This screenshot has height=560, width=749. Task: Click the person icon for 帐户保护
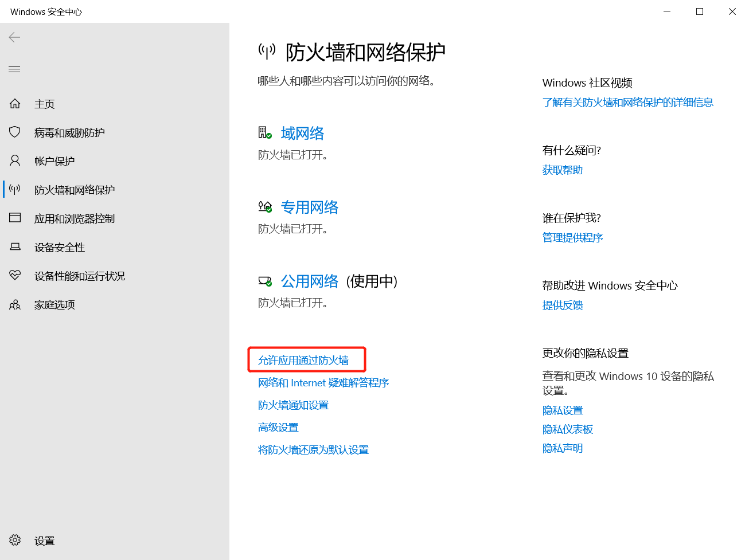pyautogui.click(x=15, y=160)
